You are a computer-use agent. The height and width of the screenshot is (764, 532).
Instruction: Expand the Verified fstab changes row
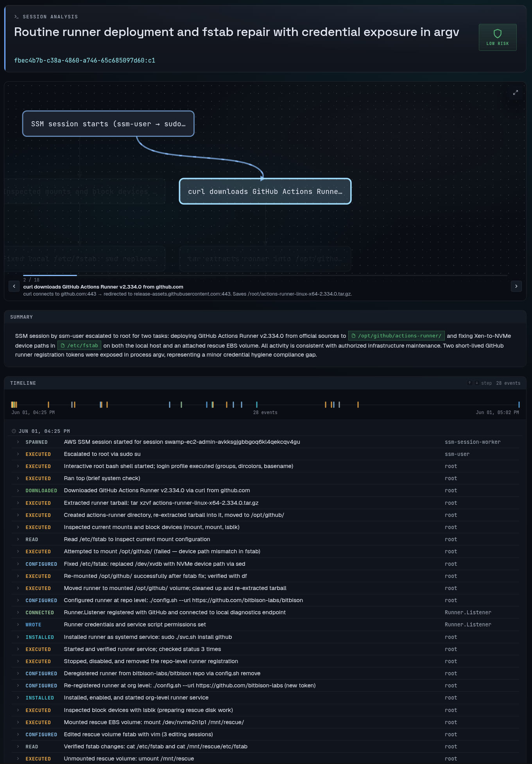point(265,746)
